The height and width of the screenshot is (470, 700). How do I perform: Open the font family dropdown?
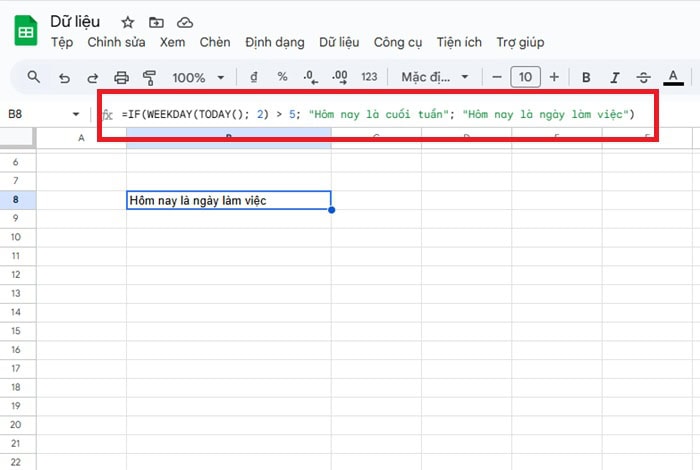pos(434,77)
